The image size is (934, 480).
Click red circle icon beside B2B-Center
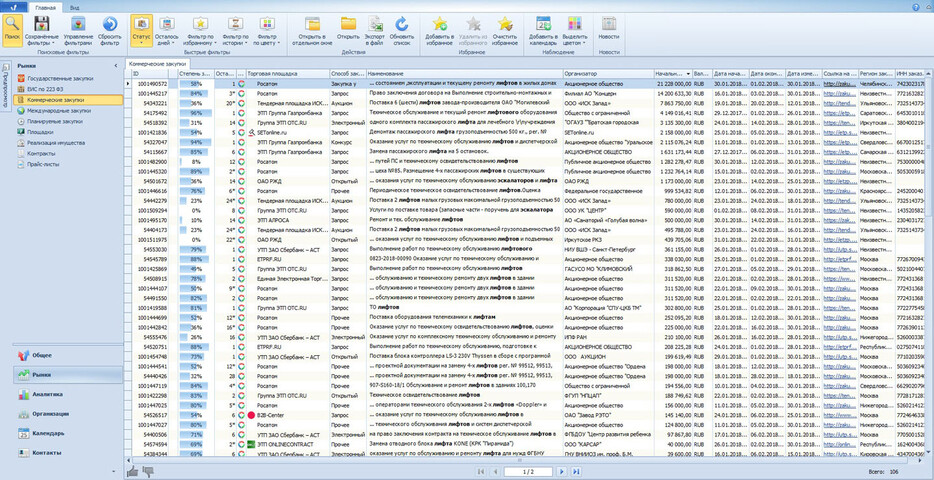251,414
